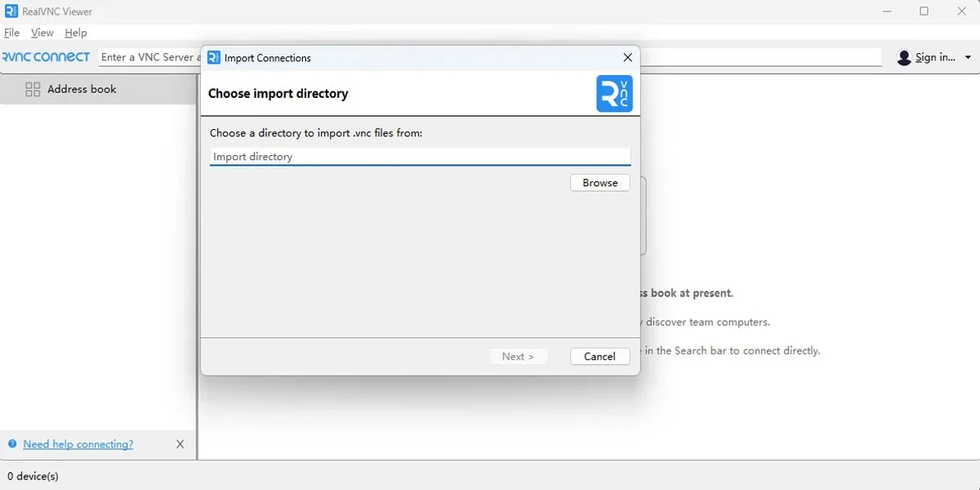
Task: Click the Address book grid icon
Action: (x=33, y=90)
